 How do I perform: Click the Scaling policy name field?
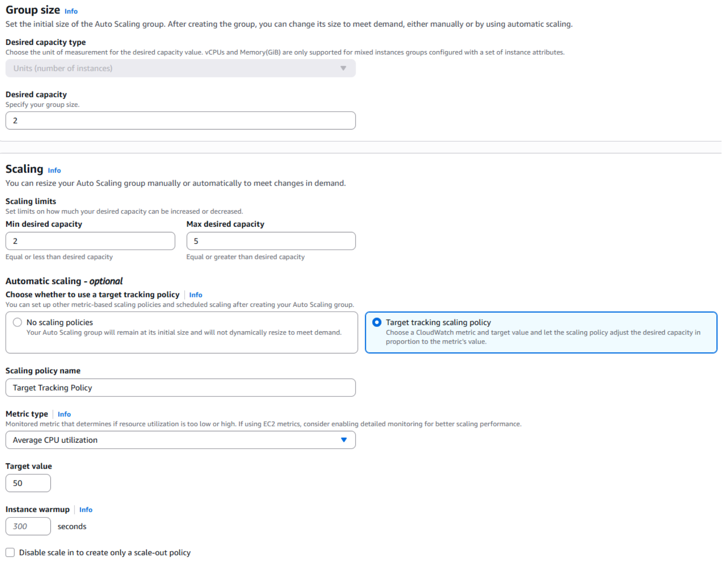pyautogui.click(x=180, y=388)
